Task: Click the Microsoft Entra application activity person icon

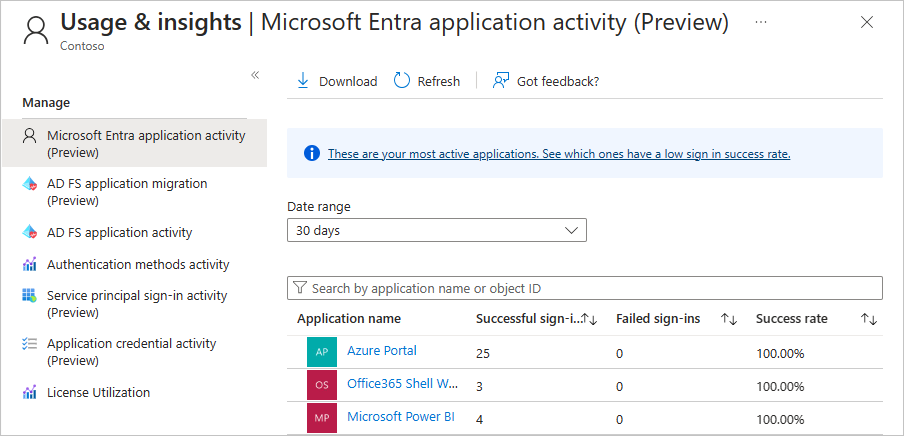Action: 29,136
